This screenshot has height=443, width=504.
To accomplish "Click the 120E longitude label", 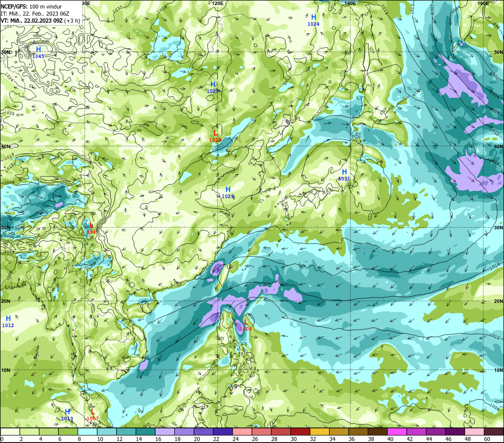I will click(218, 3).
